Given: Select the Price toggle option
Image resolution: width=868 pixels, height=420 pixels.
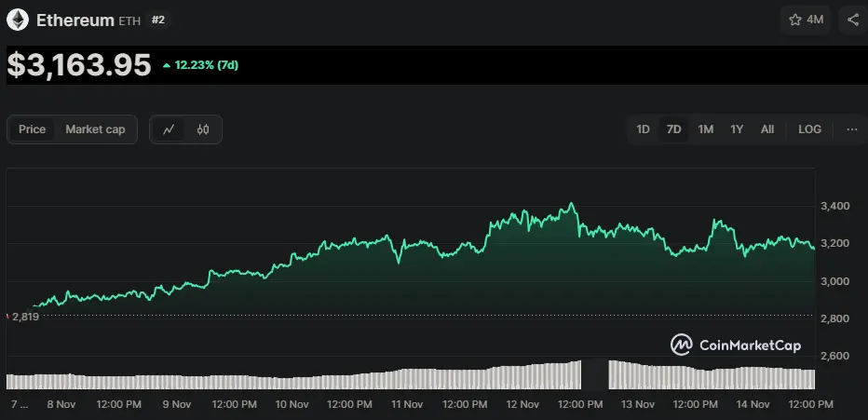Looking at the screenshot, I should pyautogui.click(x=32, y=129).
